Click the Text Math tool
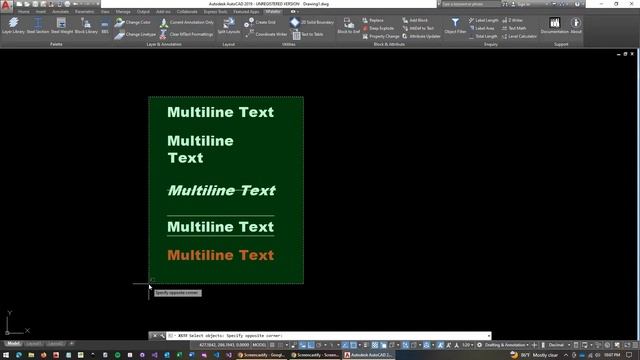The height and width of the screenshot is (360, 640). coord(514,28)
